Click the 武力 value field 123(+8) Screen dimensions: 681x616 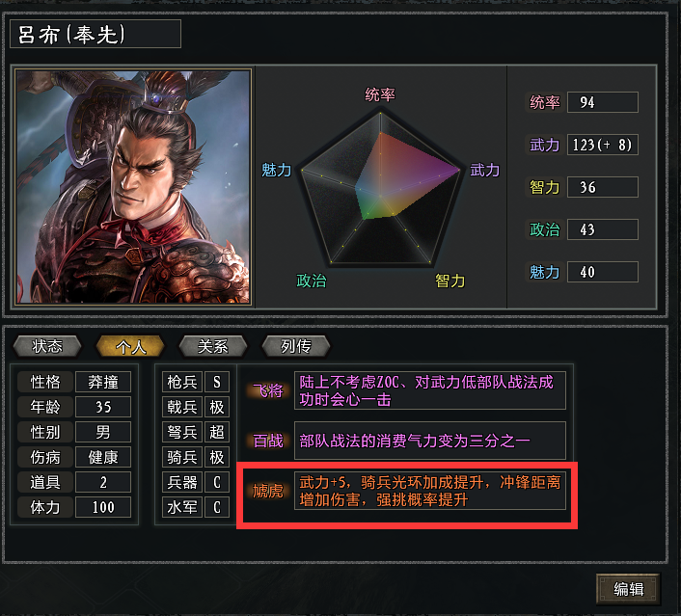pos(603,145)
